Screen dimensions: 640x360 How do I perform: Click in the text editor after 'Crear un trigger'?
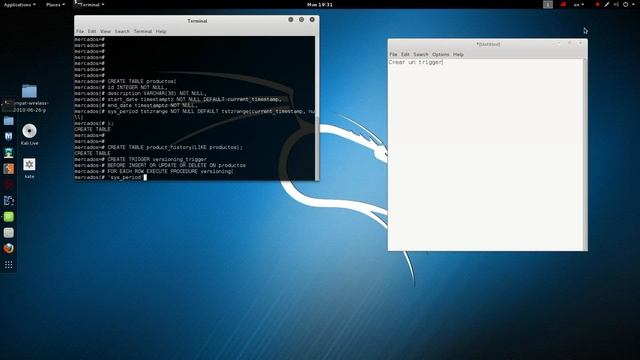pos(443,62)
